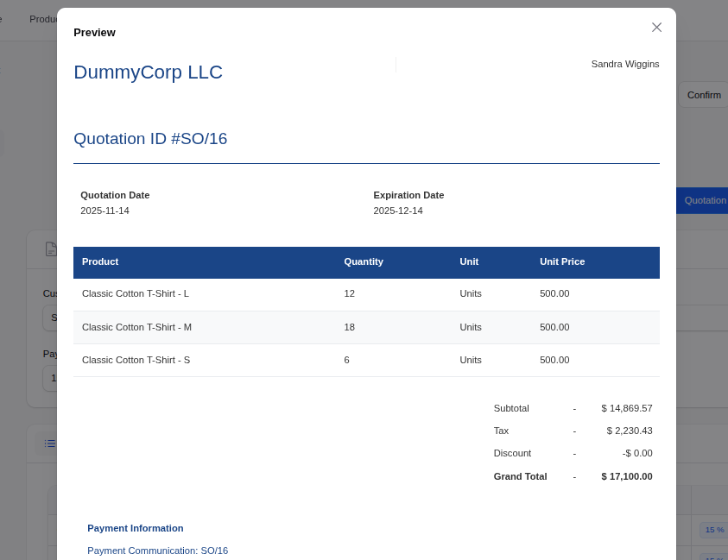Select the Quotation status stage
This screenshot has width=728, height=560.
704,200
